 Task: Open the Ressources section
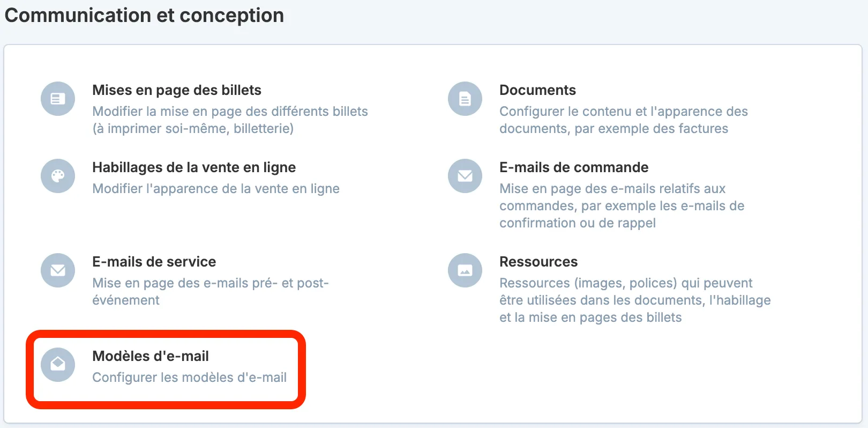[538, 262]
